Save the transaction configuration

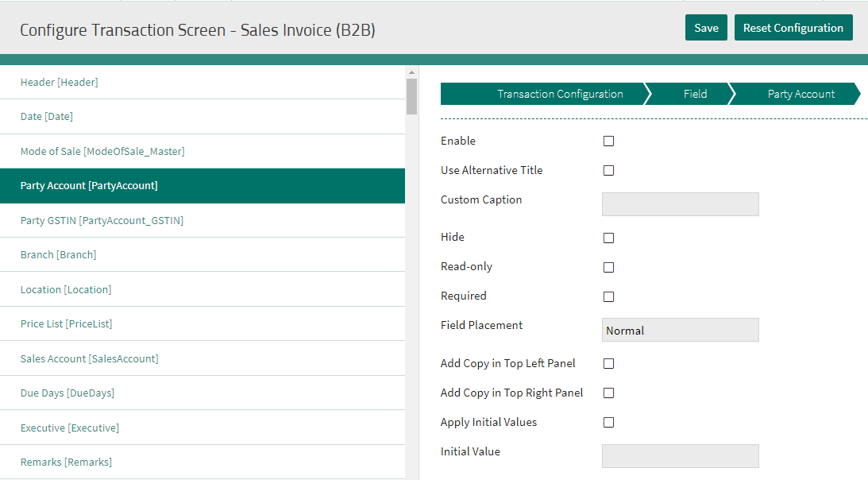tap(706, 27)
